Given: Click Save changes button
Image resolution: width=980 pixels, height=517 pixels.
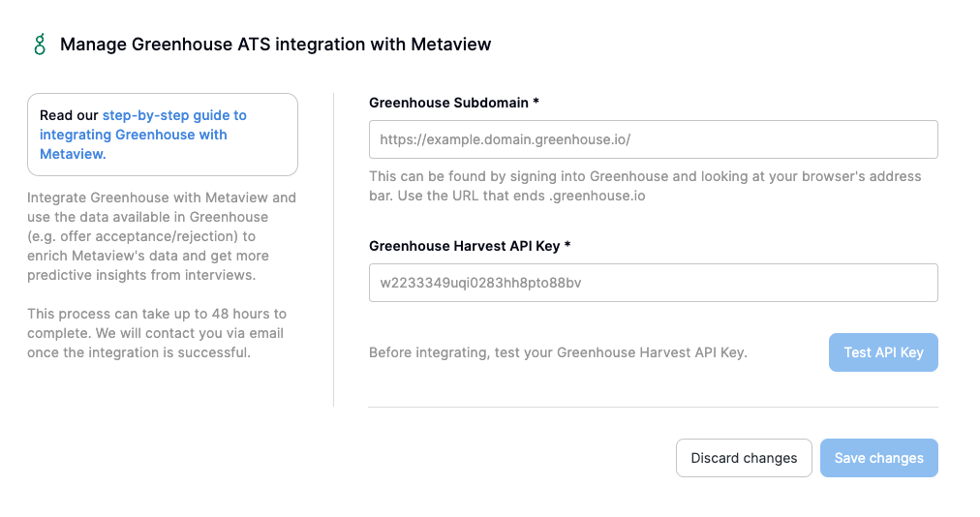Looking at the screenshot, I should coord(878,458).
